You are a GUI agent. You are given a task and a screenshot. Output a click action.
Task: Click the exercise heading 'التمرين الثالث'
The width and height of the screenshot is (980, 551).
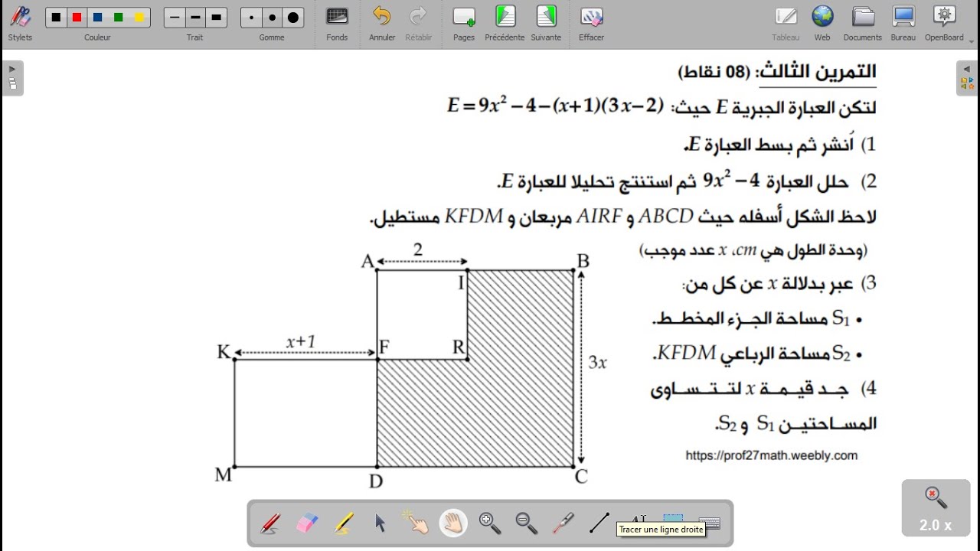coord(816,71)
